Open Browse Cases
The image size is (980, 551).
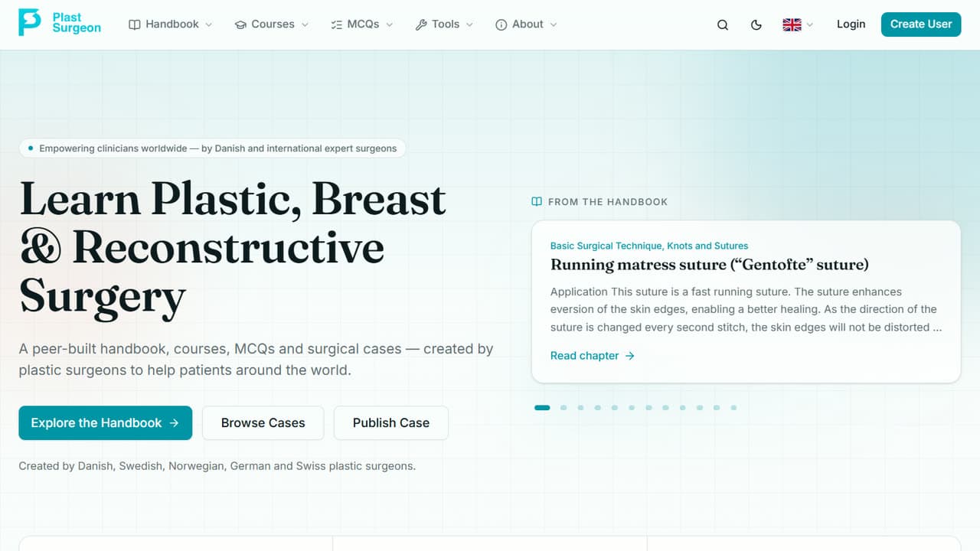coord(263,422)
